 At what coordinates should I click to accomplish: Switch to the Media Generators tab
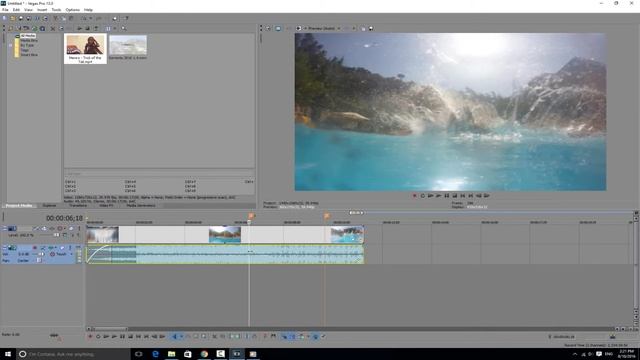140,205
